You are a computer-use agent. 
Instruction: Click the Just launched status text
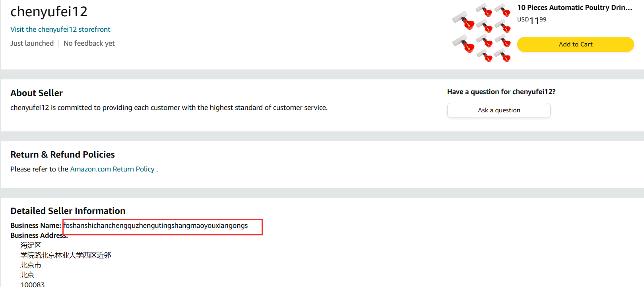point(32,43)
